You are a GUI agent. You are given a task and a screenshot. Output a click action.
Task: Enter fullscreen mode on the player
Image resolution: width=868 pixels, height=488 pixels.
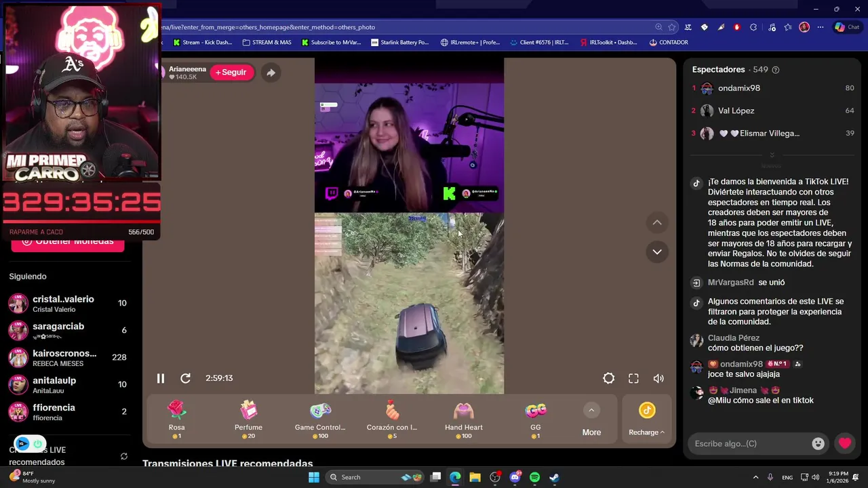(633, 378)
